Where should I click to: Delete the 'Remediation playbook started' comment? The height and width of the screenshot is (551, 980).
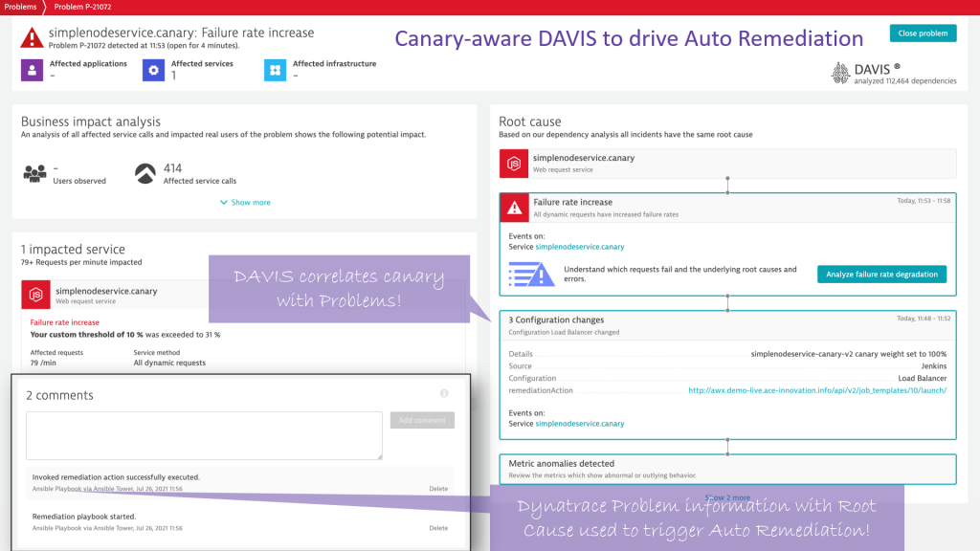438,528
